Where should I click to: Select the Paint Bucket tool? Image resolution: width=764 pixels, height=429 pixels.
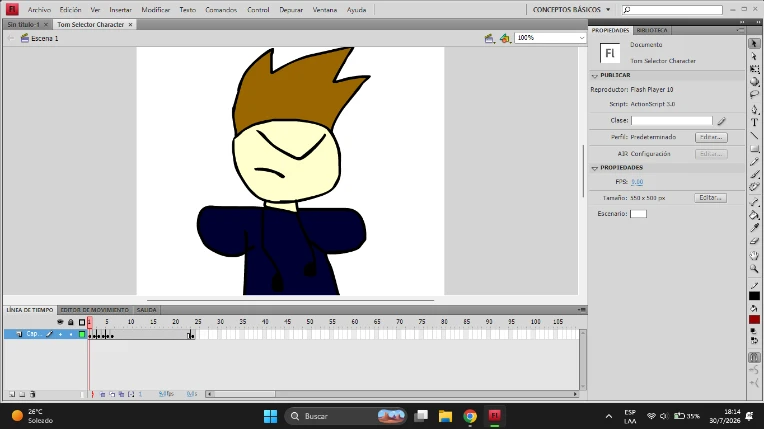click(x=754, y=215)
